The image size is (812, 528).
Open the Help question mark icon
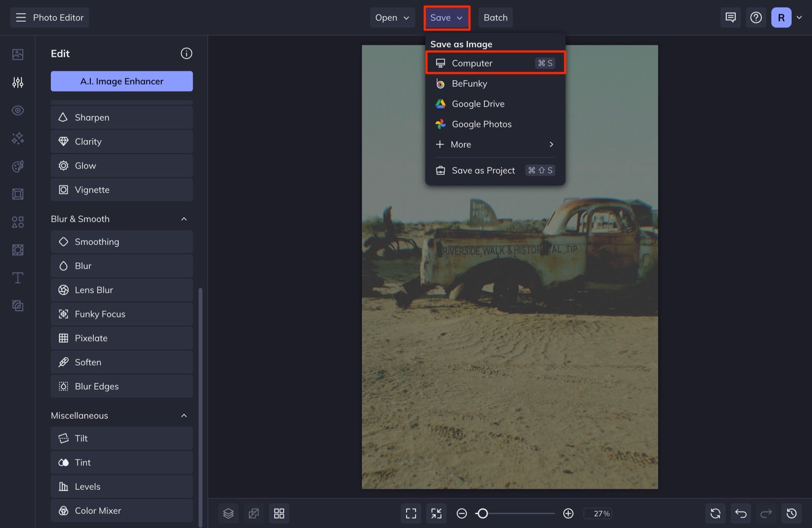756,17
